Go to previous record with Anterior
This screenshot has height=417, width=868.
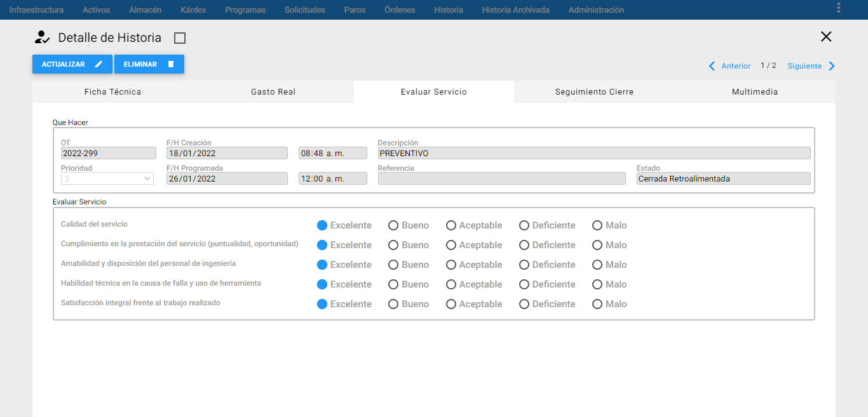(729, 66)
